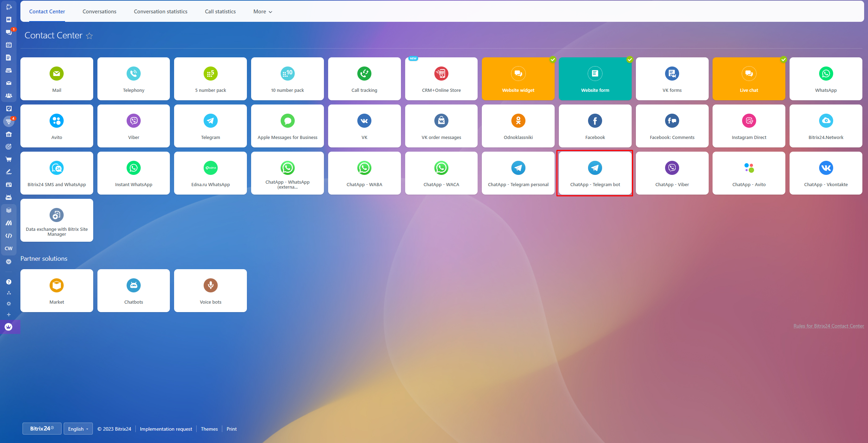Viewport: 868px width, 443px height.
Task: Select the Instagram Direct connector
Action: 749,126
